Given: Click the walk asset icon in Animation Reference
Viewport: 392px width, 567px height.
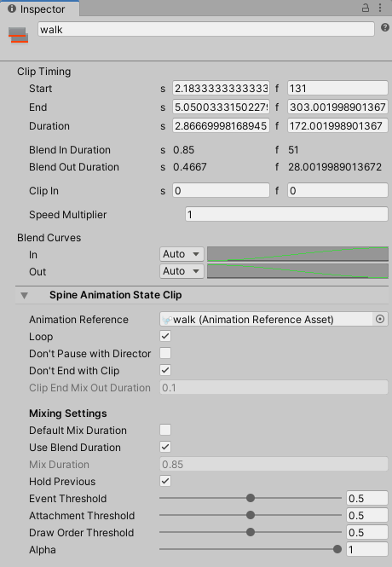Looking at the screenshot, I should coord(167,320).
